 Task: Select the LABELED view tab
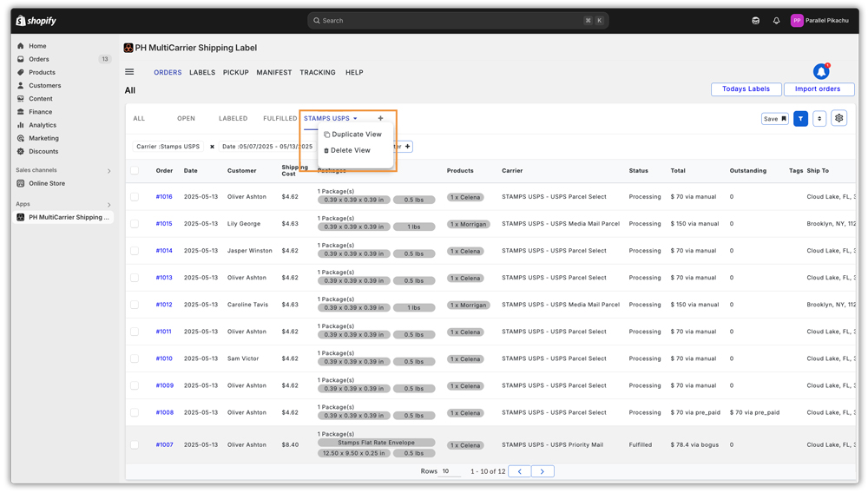(233, 118)
